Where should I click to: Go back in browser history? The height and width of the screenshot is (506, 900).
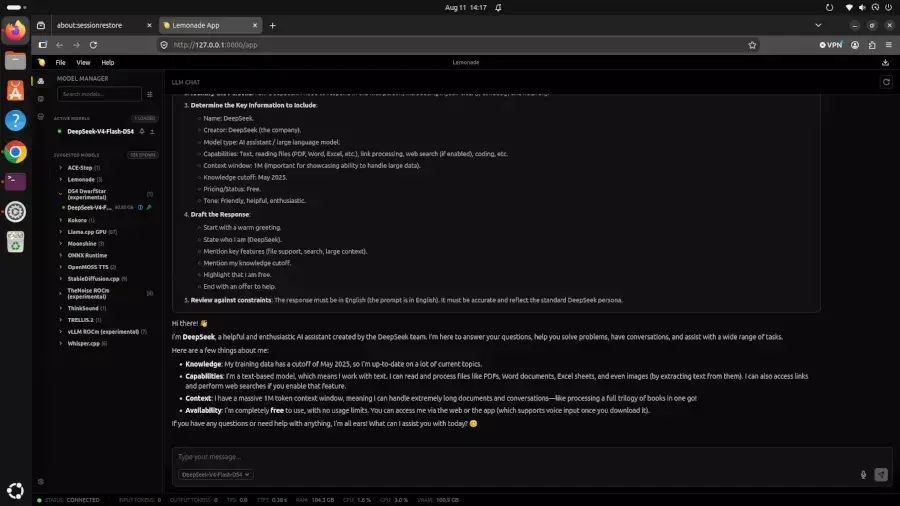click(x=59, y=45)
